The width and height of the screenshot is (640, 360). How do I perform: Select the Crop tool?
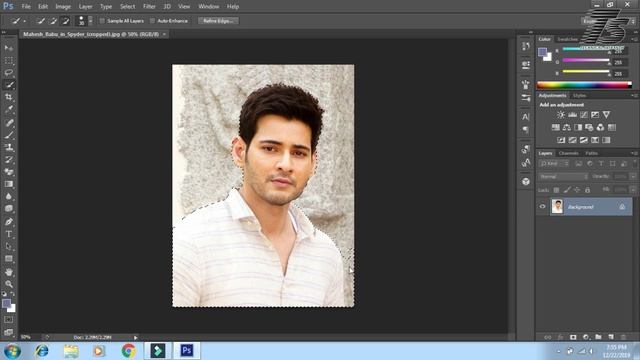pyautogui.click(x=9, y=97)
